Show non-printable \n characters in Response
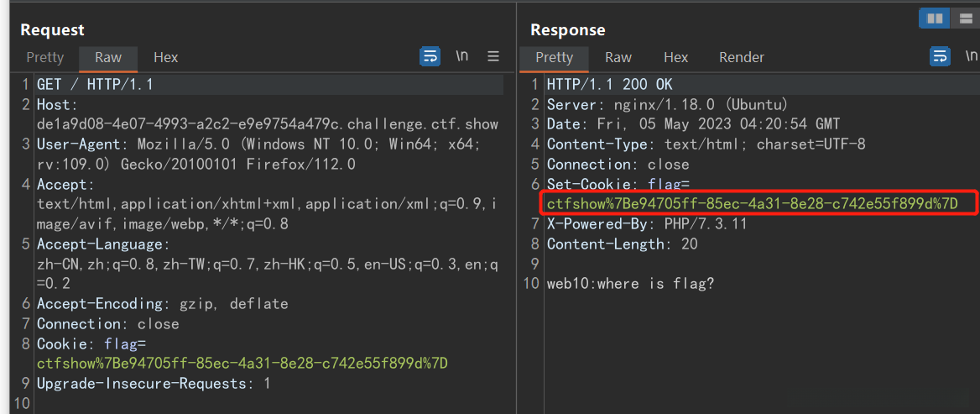The width and height of the screenshot is (980, 414). point(971,57)
